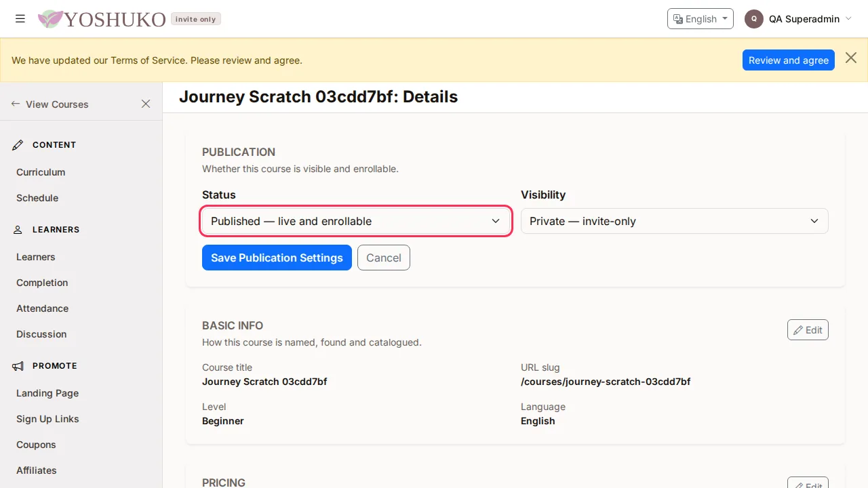Viewport: 868px width, 488px height.
Task: Click the Terms of Service notice text
Action: click(157, 60)
